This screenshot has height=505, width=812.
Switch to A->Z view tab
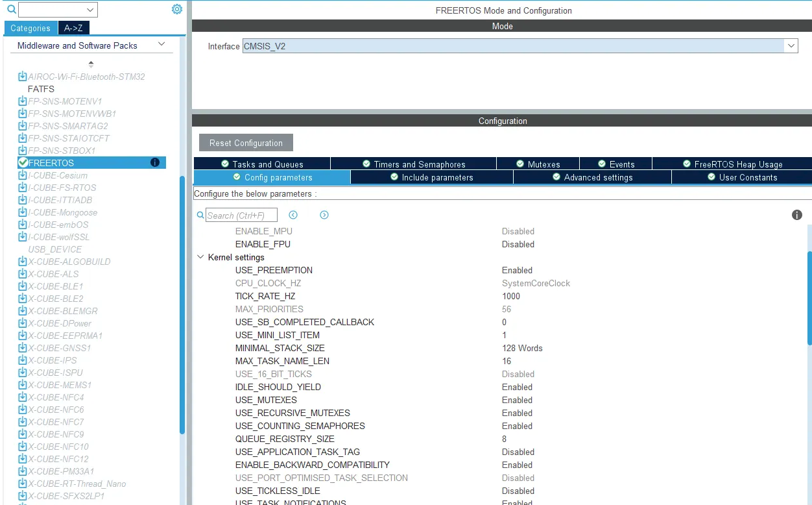(73, 28)
